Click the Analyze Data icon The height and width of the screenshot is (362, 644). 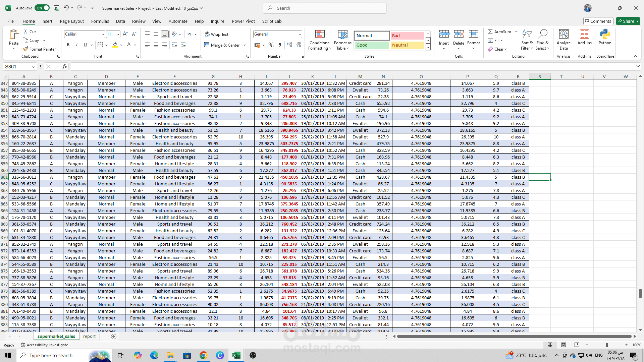tap(563, 40)
